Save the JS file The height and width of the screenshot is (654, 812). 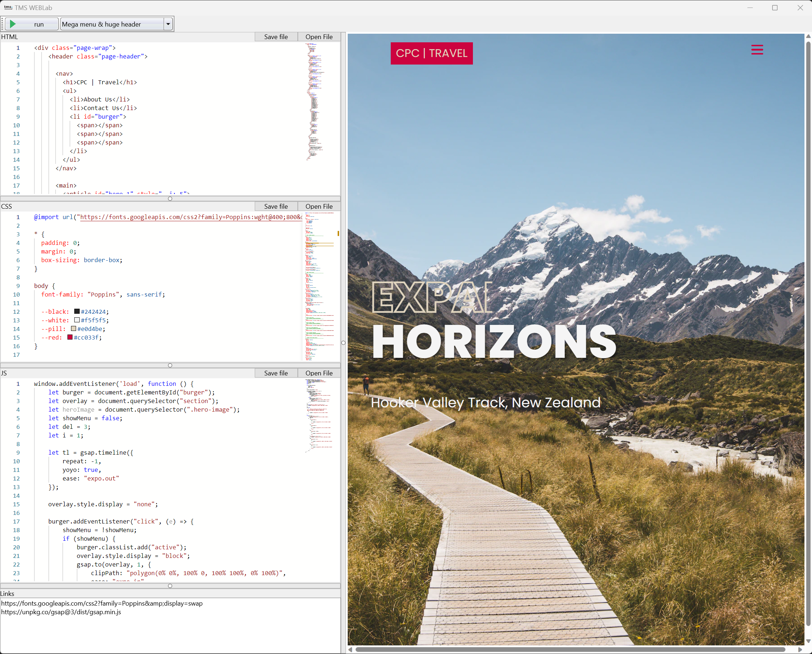pyautogui.click(x=276, y=373)
